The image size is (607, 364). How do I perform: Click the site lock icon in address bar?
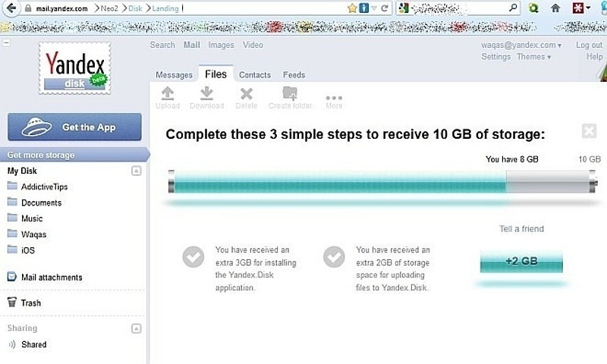pos(28,8)
